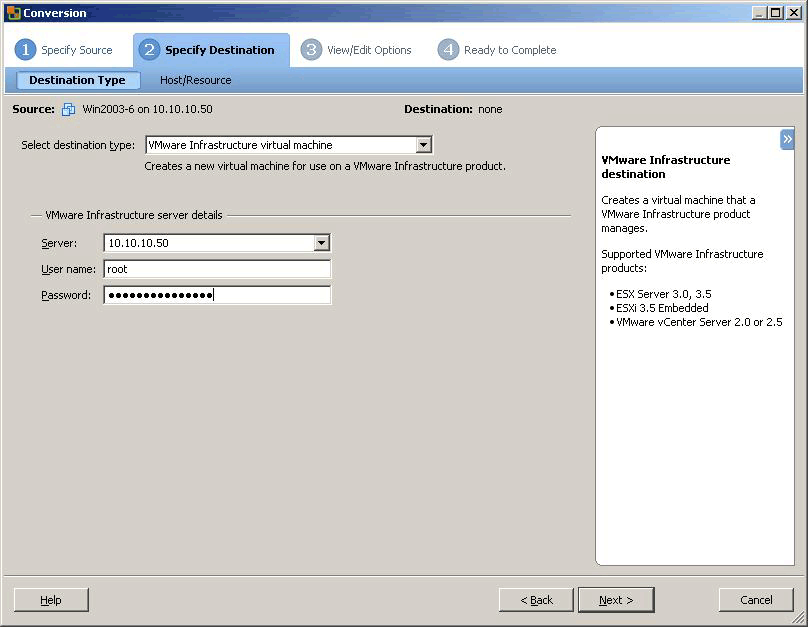This screenshot has height=627, width=808.
Task: Click the Help button
Action: click(x=51, y=600)
